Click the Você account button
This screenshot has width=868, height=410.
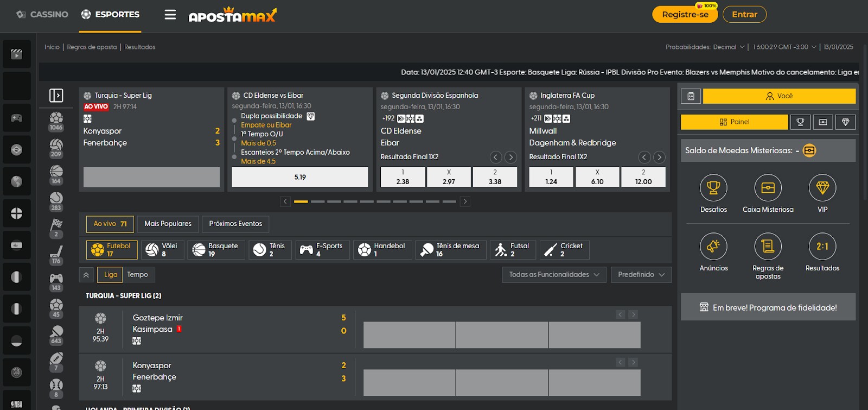[780, 96]
